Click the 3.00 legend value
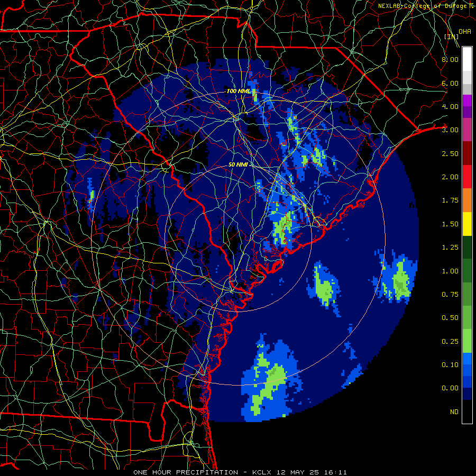 tap(450, 130)
